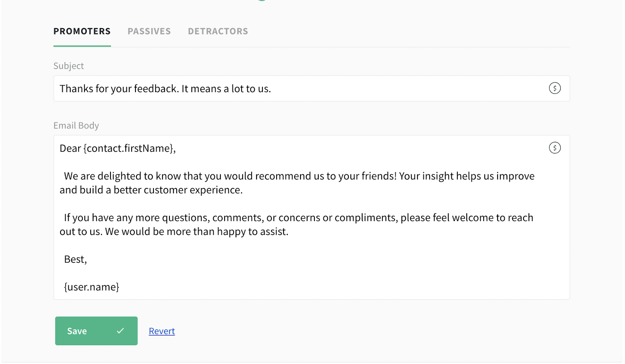This screenshot has height=364, width=625.
Task: Click the variable insert icon in Email Body
Action: pyautogui.click(x=554, y=148)
